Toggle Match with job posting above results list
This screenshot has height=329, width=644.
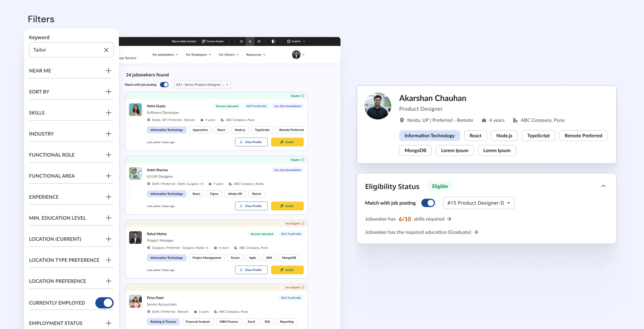pos(164,84)
